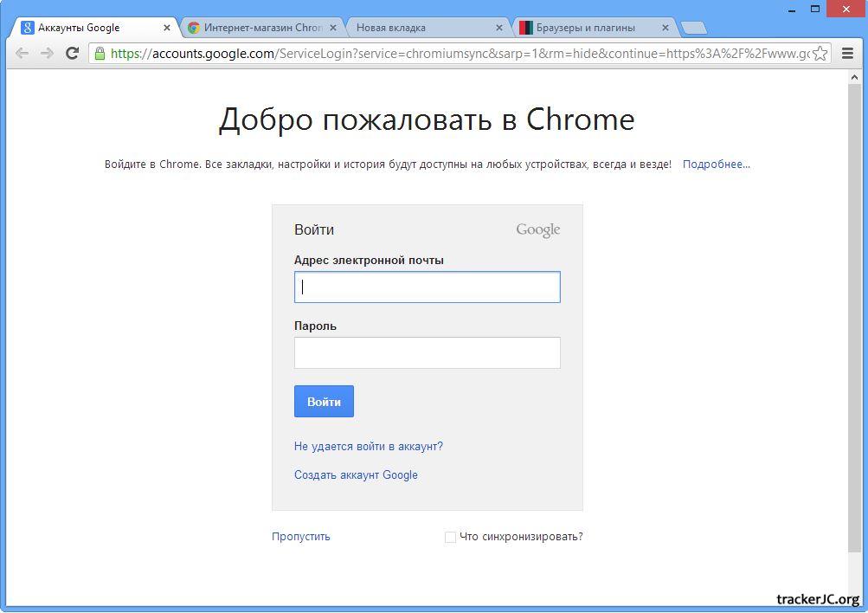Close the 'Аккаунты Google' tab
Image resolution: width=868 pixels, height=613 pixels.
(x=167, y=28)
